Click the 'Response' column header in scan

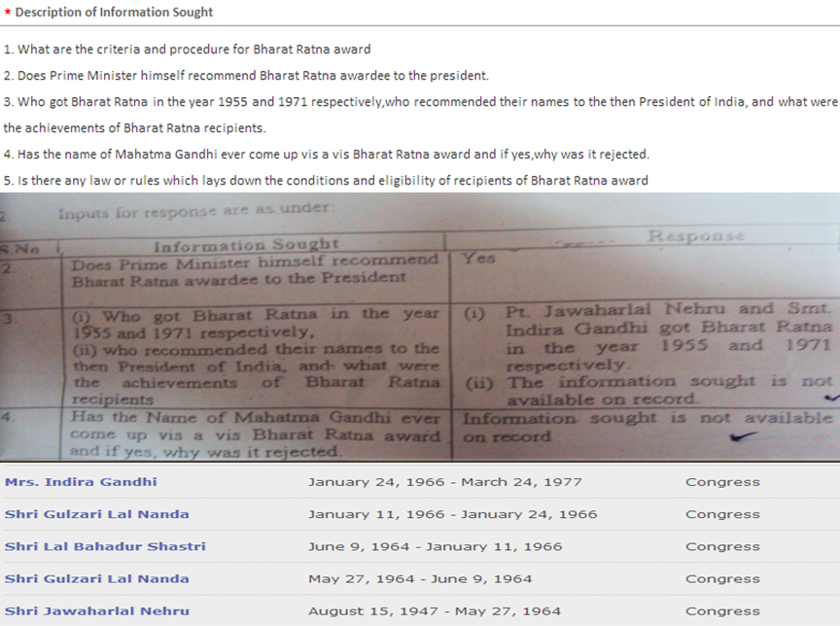click(x=695, y=236)
